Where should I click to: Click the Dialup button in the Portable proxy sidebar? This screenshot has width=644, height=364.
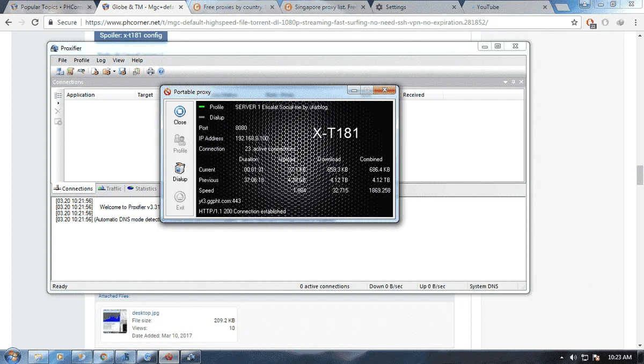tap(180, 172)
